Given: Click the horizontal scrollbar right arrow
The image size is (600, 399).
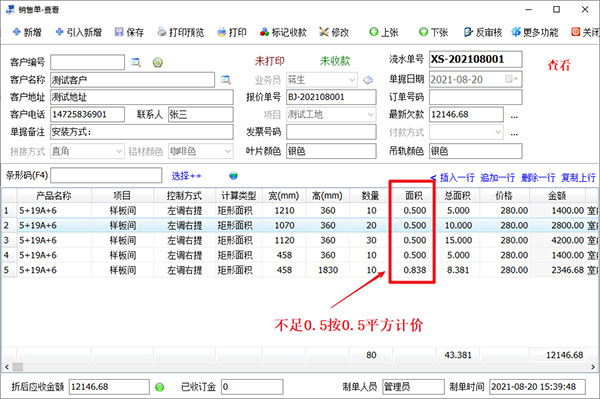Looking at the screenshot, I should tap(593, 367).
